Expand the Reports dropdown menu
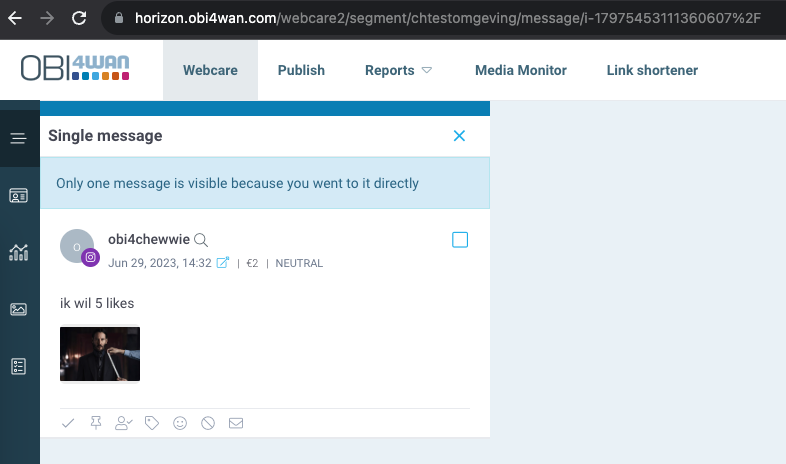 tap(398, 70)
